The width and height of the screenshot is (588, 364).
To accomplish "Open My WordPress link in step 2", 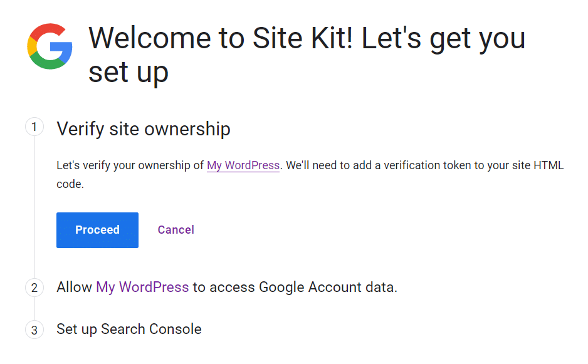I will [142, 287].
